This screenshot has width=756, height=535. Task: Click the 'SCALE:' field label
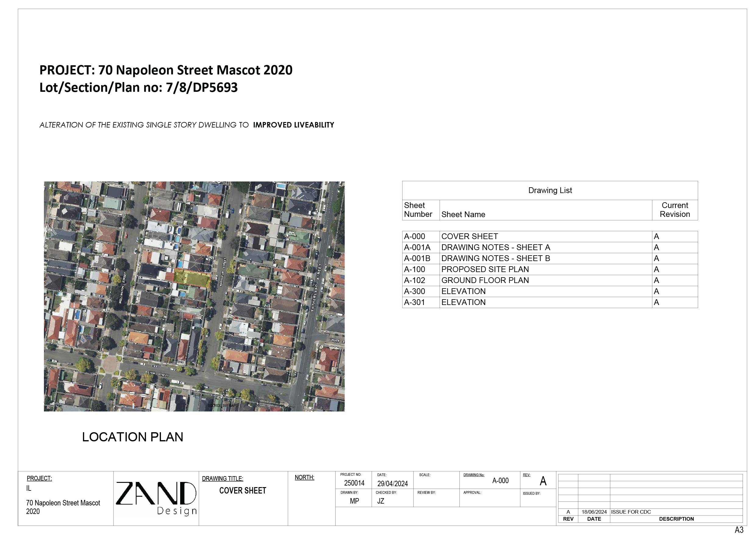pyautogui.click(x=425, y=475)
